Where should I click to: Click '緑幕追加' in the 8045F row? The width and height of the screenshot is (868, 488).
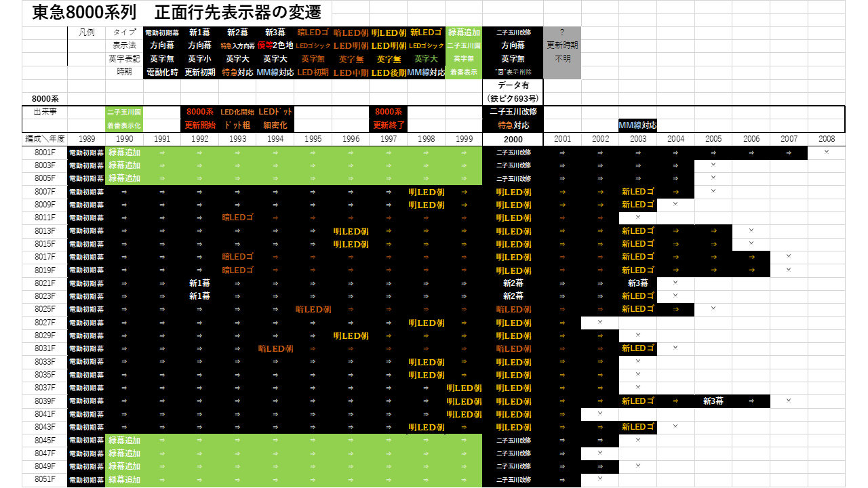(124, 441)
